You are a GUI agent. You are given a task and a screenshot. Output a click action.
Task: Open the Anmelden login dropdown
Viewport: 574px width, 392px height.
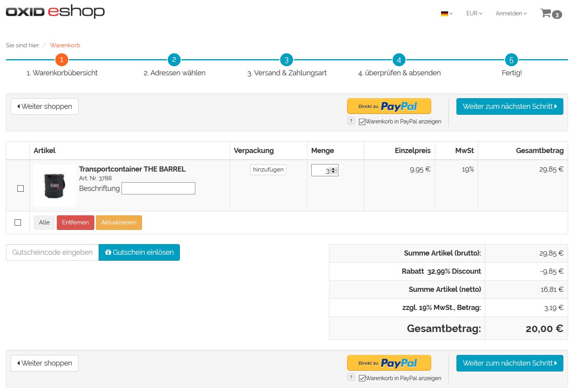(511, 13)
